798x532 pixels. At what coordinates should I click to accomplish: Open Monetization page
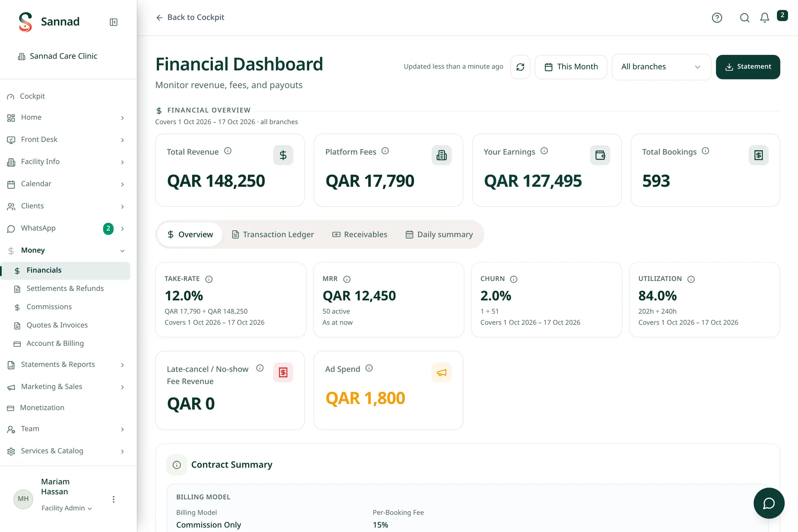65,408
